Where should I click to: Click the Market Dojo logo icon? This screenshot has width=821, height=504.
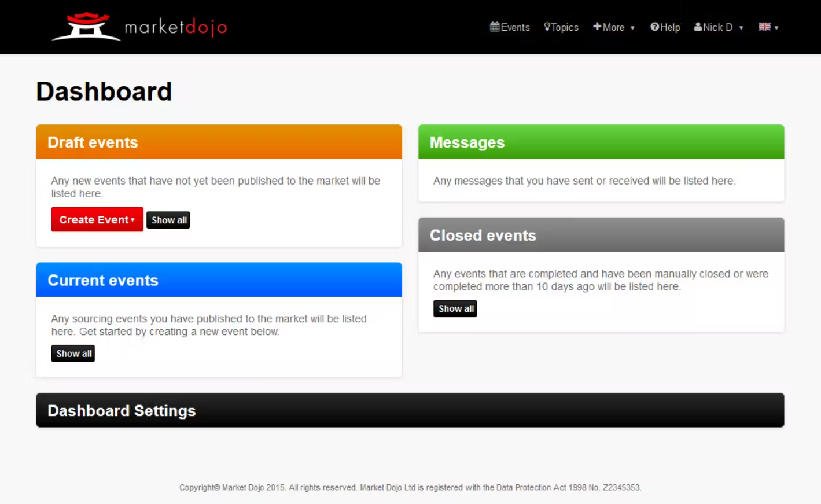[86, 26]
